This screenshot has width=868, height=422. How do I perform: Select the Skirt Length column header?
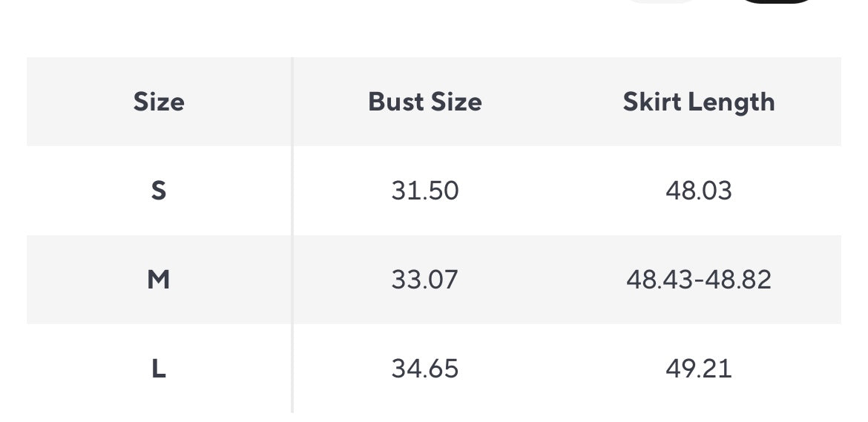pyautogui.click(x=698, y=102)
